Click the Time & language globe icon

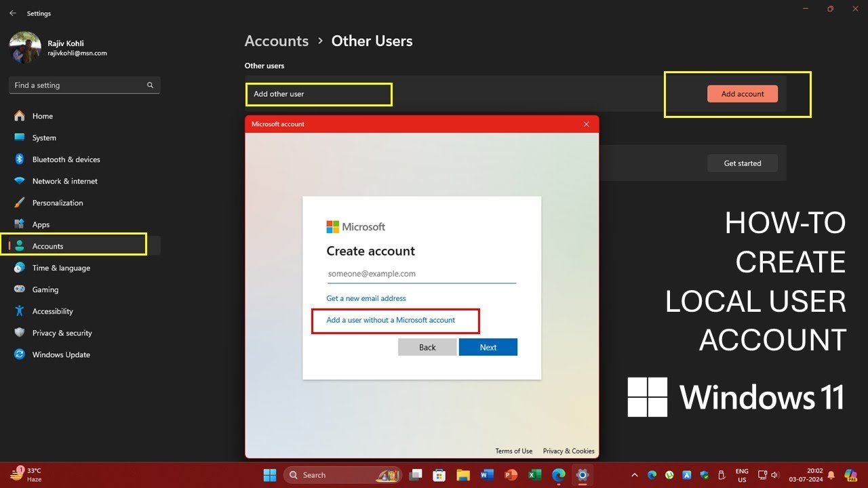pos(20,268)
